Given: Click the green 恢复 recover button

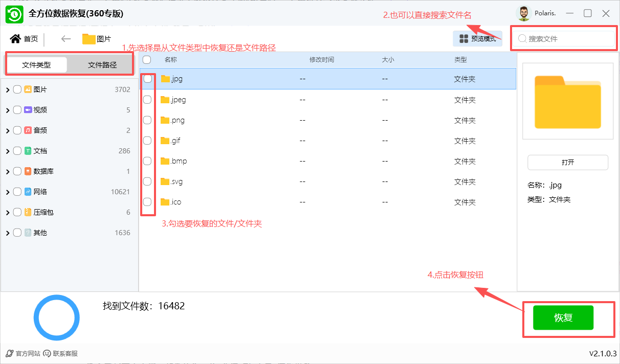Looking at the screenshot, I should coord(563,317).
